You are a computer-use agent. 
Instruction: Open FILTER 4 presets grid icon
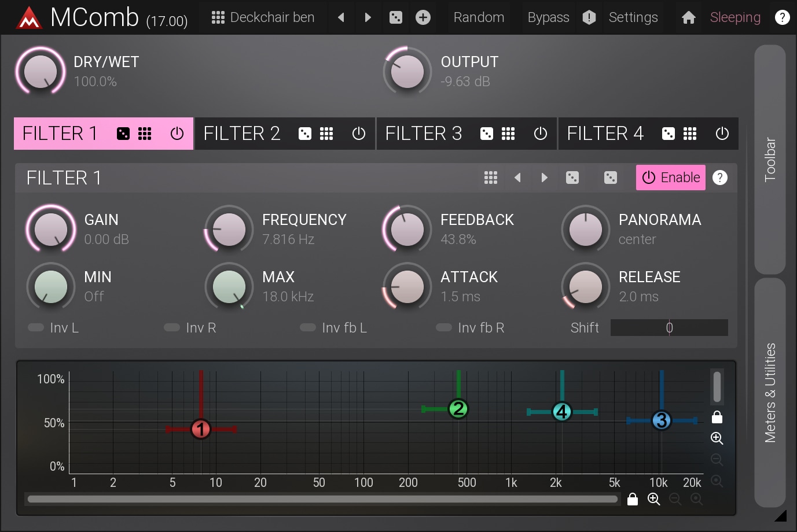(x=690, y=134)
